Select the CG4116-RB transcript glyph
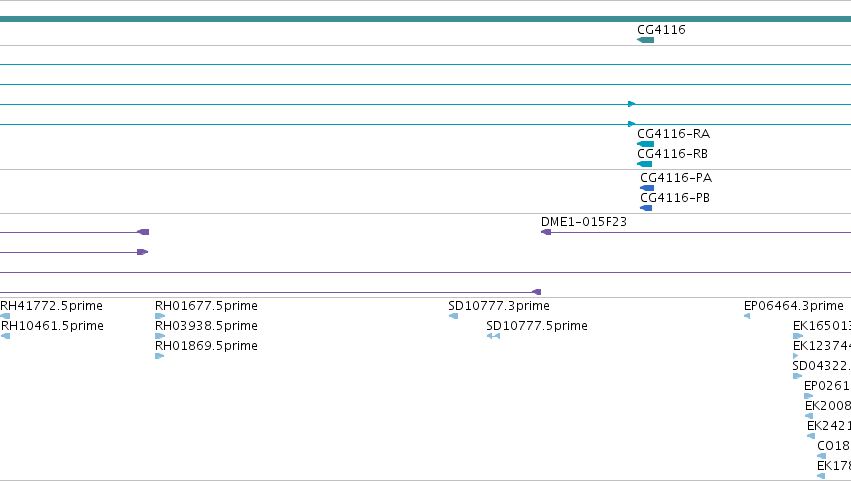Image resolution: width=851 pixels, height=481 pixels. [644, 164]
